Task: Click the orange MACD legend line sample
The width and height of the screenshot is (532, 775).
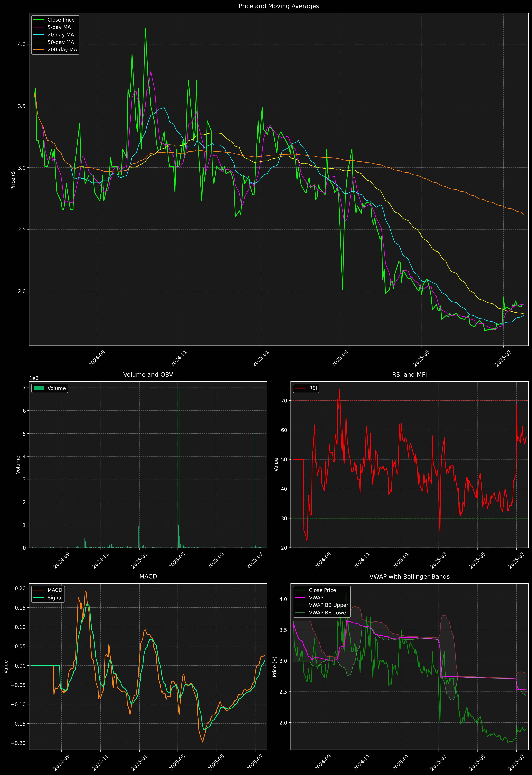Action: click(39, 590)
